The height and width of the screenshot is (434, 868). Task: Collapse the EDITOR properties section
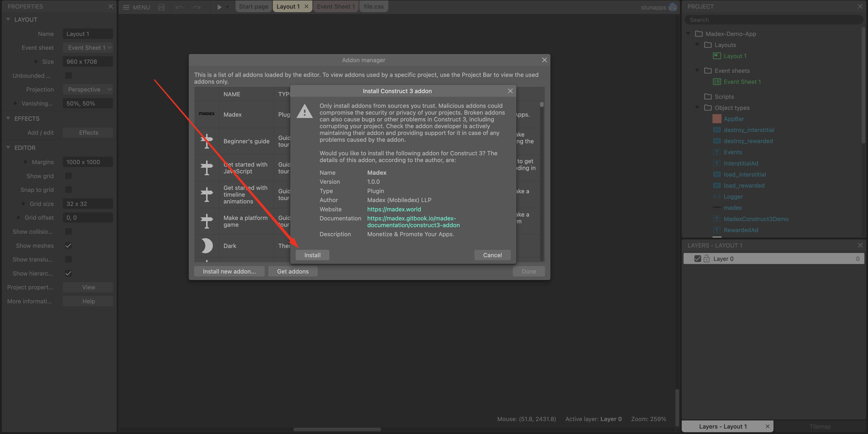pyautogui.click(x=8, y=147)
